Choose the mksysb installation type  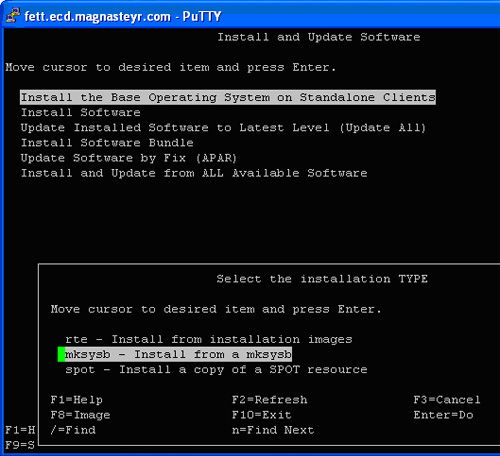178,354
